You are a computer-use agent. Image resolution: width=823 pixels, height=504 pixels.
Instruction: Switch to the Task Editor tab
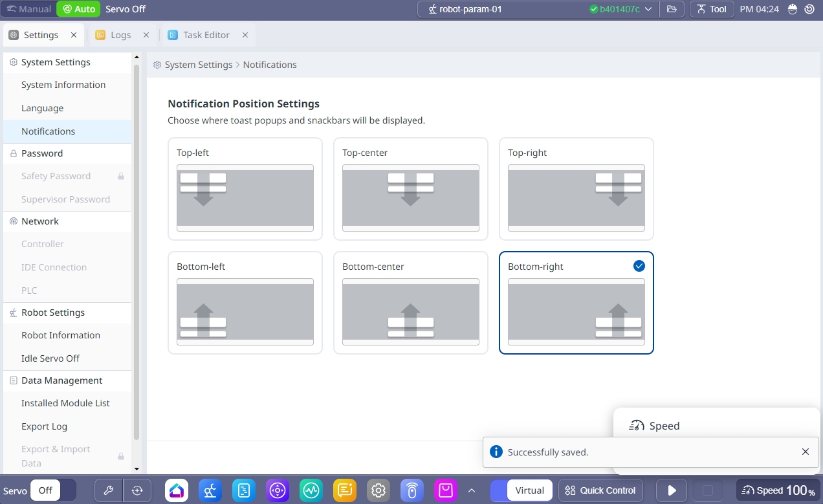(206, 35)
